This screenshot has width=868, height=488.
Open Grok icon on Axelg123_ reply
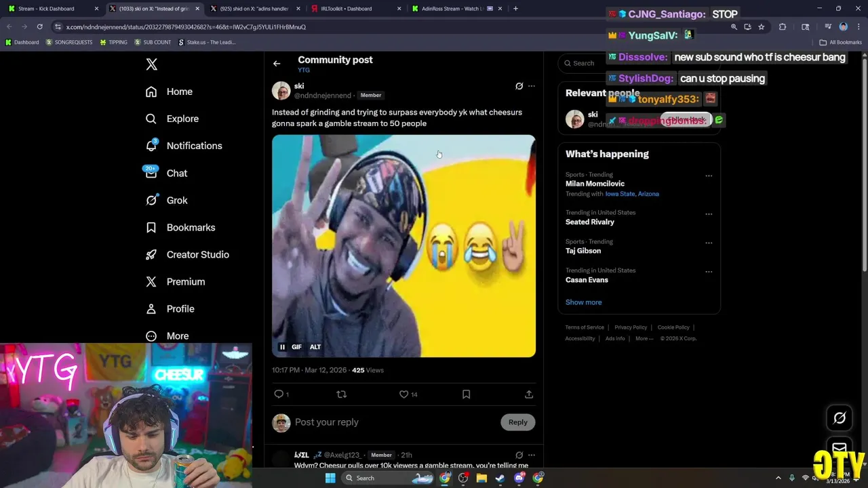coord(519,455)
